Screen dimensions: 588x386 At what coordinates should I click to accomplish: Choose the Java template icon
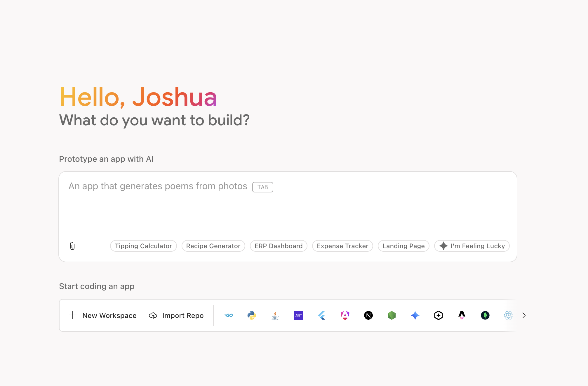[275, 315]
